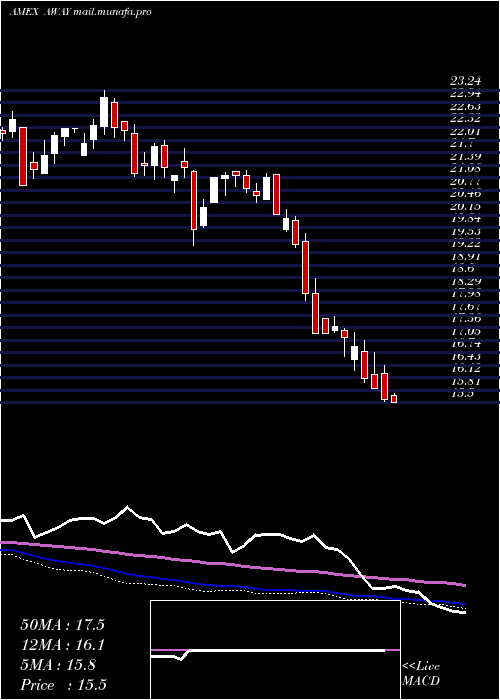The width and height of the screenshot is (500, 700).
Task: Click the 17.67 price axis label
Action: point(465,307)
